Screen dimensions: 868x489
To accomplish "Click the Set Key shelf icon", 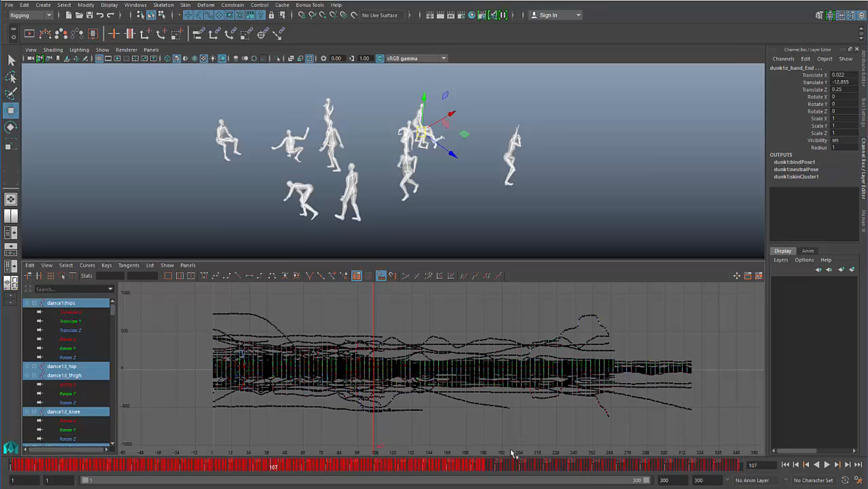I will [114, 34].
